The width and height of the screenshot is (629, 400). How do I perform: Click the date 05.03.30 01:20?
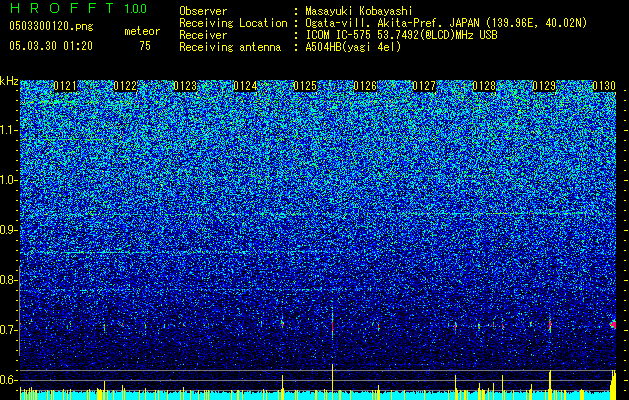pyautogui.click(x=51, y=46)
